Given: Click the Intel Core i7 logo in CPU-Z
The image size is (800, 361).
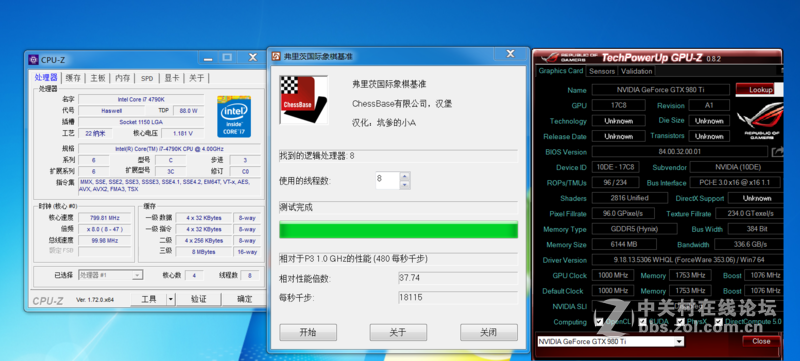Looking at the screenshot, I should (234, 116).
